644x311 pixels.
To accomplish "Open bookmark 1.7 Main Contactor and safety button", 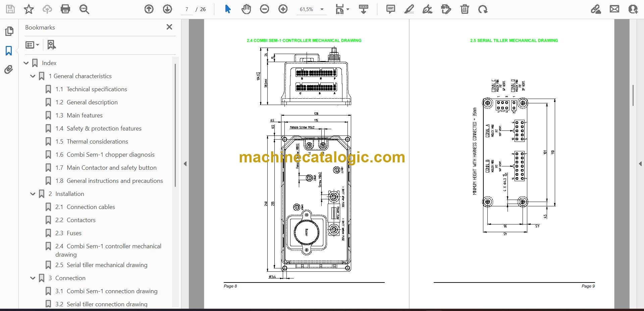I will click(x=106, y=168).
